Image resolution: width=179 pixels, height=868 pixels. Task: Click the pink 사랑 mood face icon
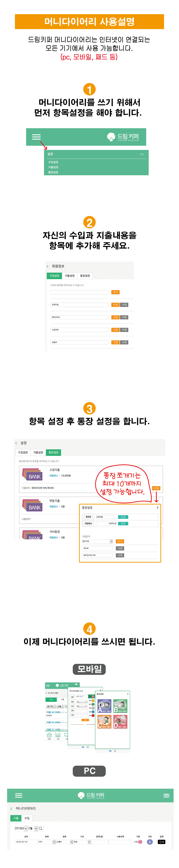tap(140, 842)
